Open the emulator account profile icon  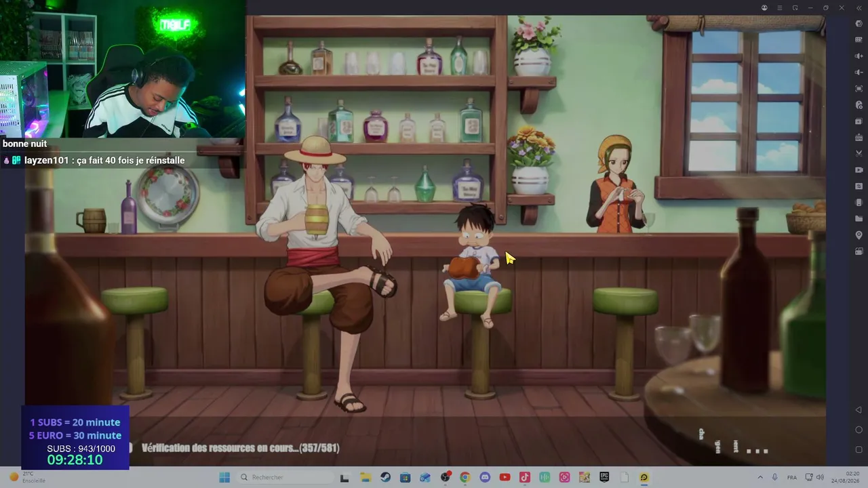tap(764, 7)
